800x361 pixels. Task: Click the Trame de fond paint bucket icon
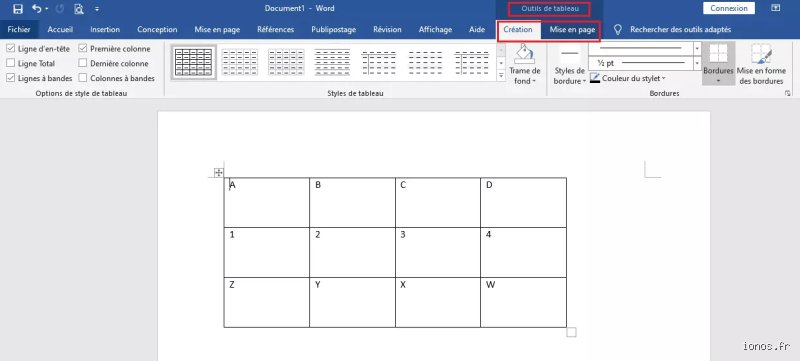point(524,54)
